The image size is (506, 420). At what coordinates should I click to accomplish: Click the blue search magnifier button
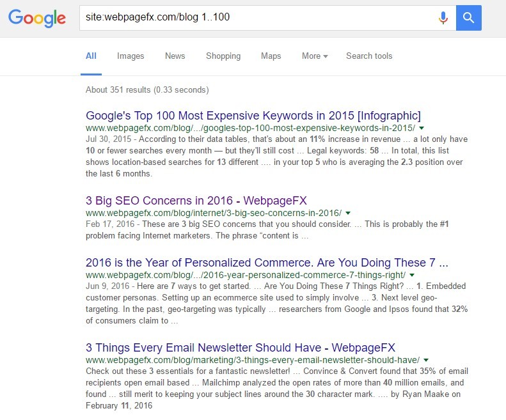pos(468,18)
